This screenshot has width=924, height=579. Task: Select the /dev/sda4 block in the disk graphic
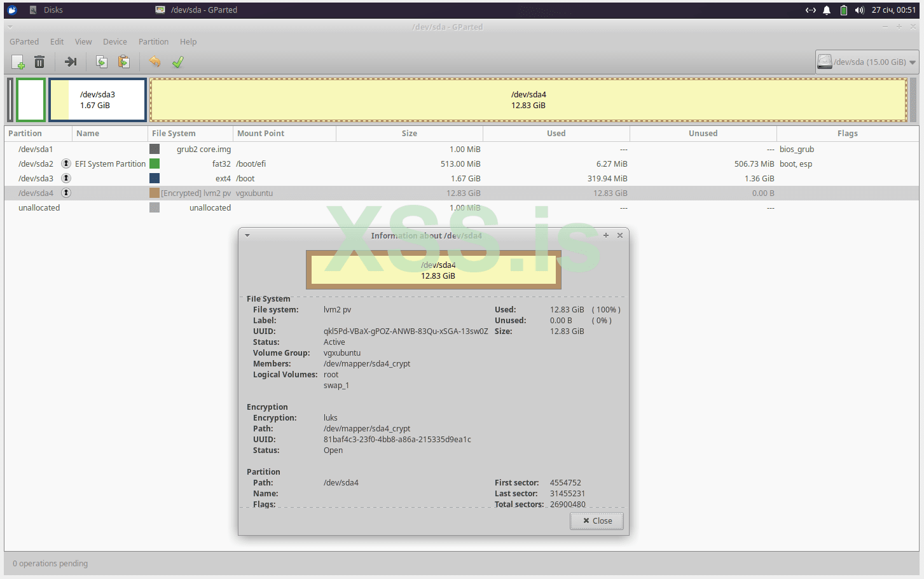click(x=528, y=100)
